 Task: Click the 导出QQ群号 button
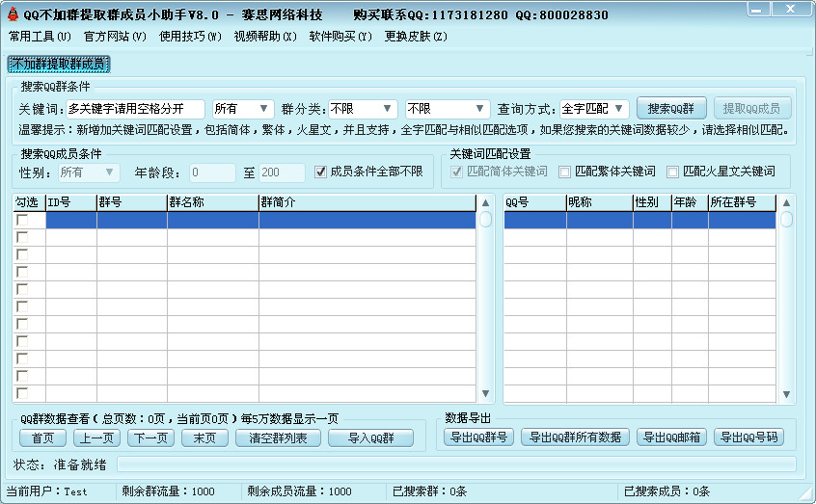coord(478,437)
